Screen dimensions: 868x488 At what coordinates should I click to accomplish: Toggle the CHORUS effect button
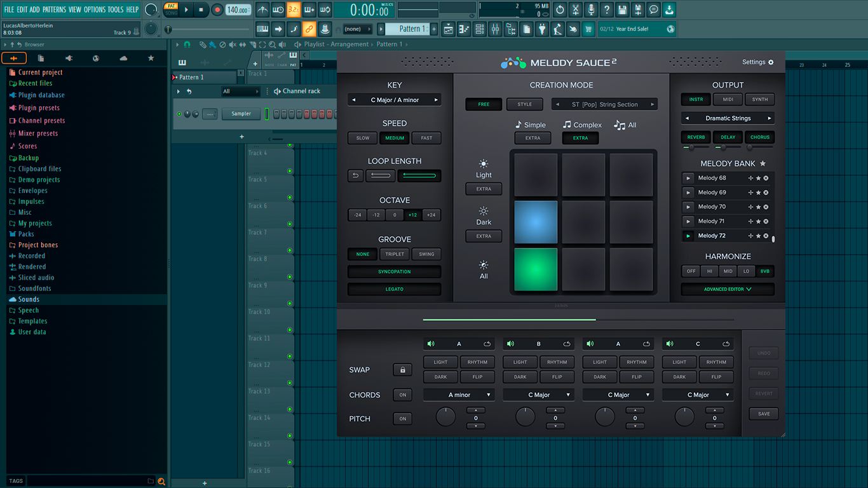760,137
